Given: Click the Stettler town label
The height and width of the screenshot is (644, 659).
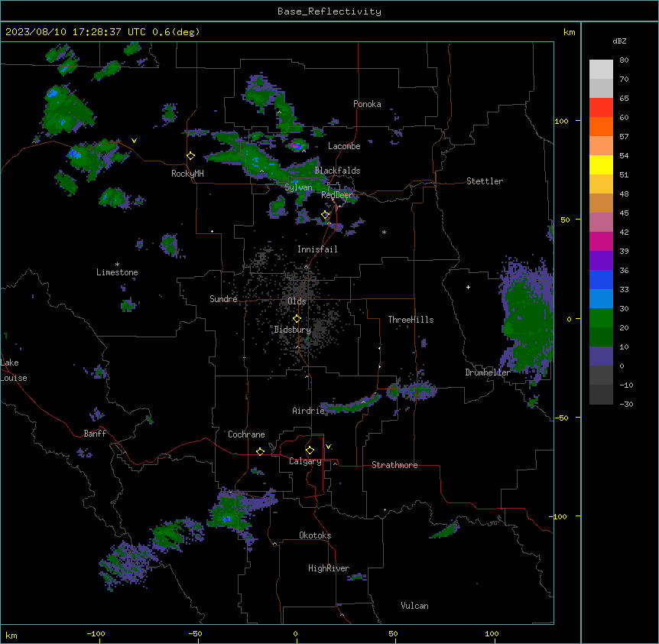Looking at the screenshot, I should (x=485, y=181).
